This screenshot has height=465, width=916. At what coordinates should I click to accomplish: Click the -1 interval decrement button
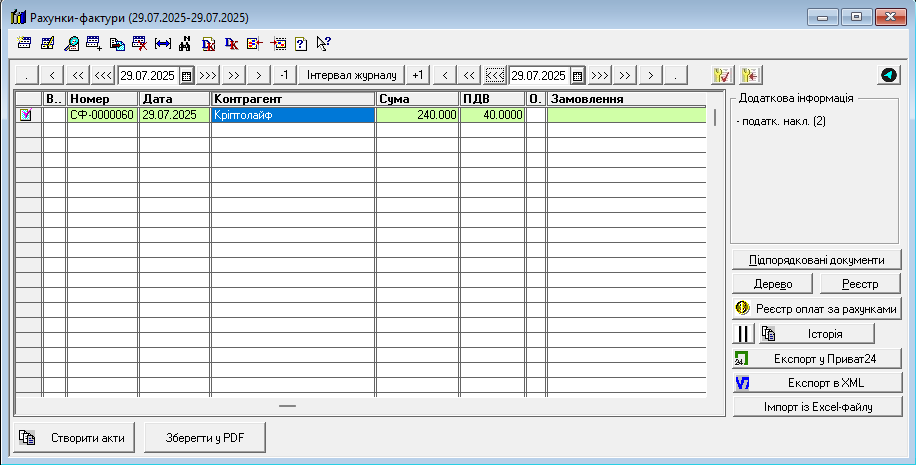285,75
